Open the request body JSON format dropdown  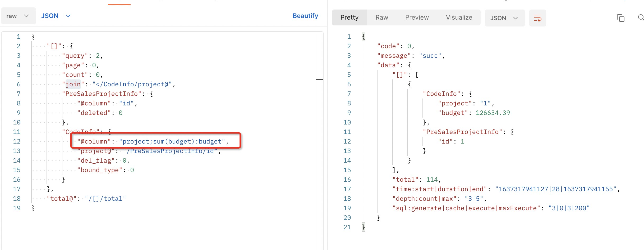click(56, 16)
